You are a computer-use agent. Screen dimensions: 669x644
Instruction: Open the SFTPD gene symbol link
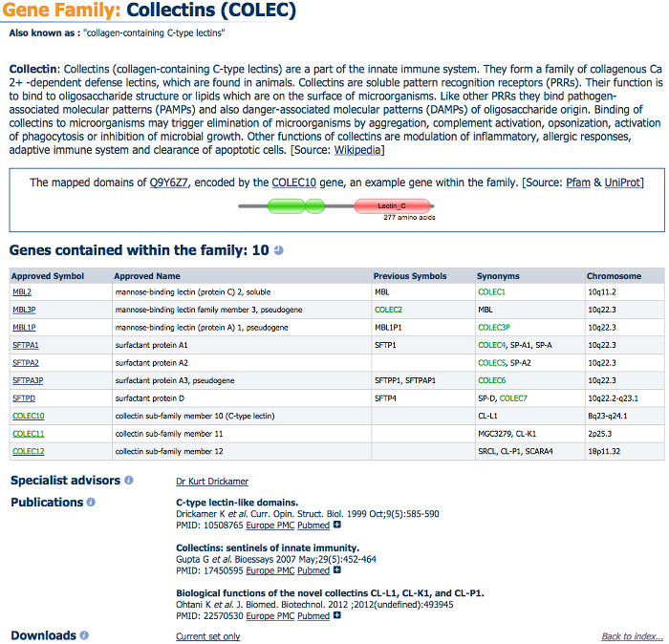click(x=25, y=397)
